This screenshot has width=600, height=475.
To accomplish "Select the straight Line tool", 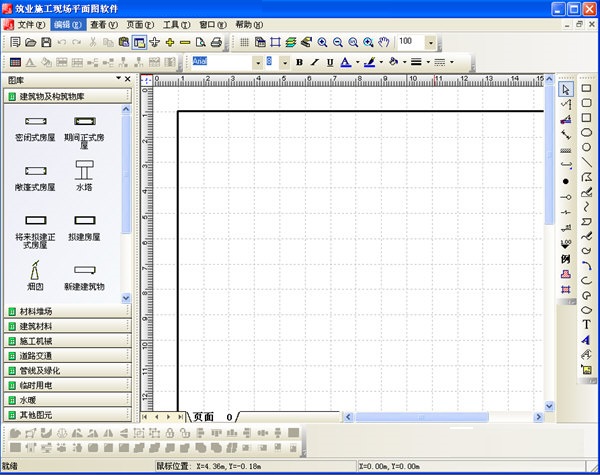I will click(586, 162).
